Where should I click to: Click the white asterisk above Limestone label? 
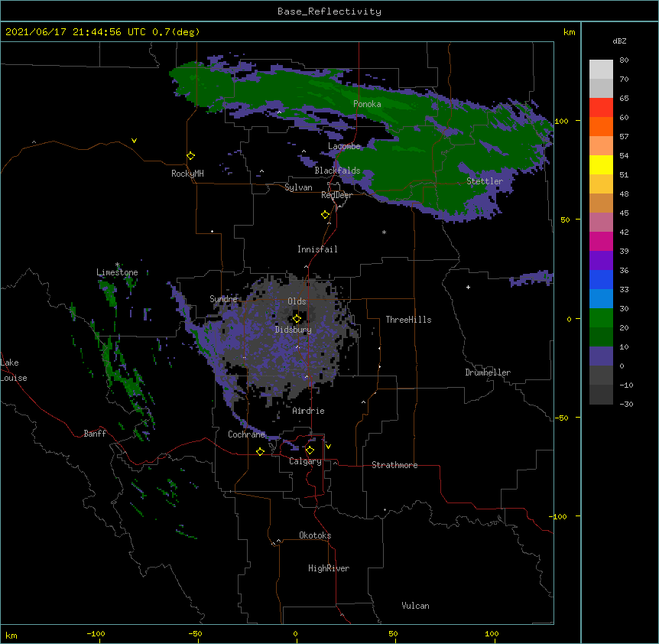coord(117,265)
